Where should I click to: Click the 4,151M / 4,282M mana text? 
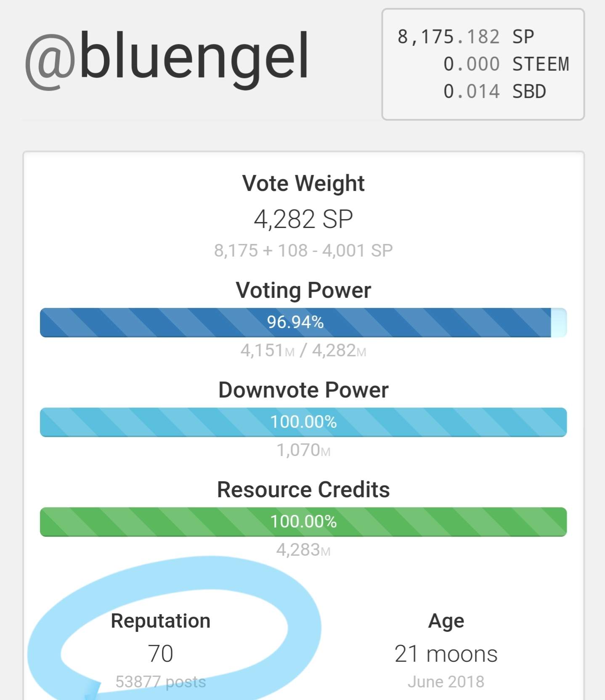pyautogui.click(x=303, y=350)
